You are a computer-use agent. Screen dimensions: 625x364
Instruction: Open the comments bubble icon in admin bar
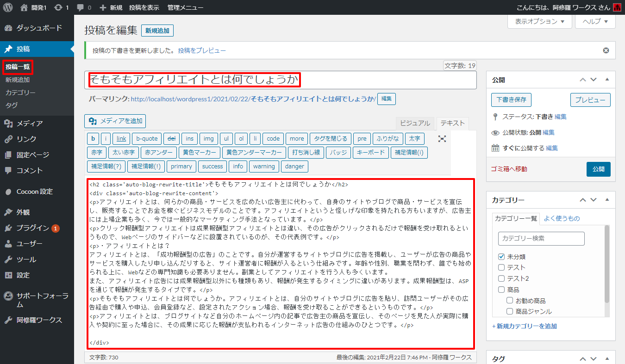point(80,7)
